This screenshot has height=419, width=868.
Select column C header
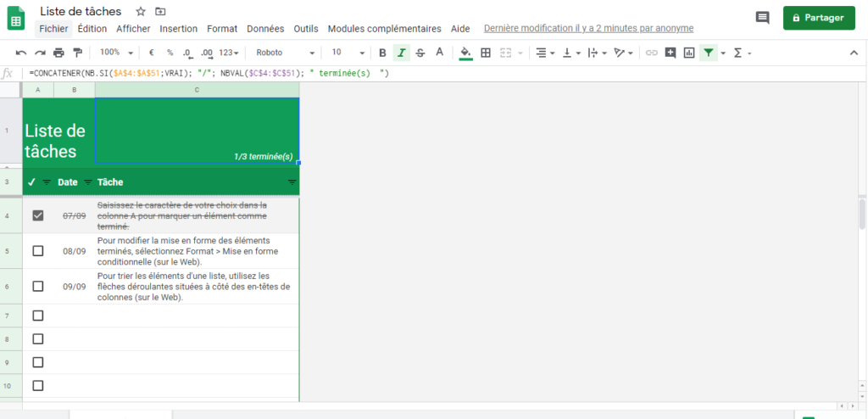[x=197, y=90]
